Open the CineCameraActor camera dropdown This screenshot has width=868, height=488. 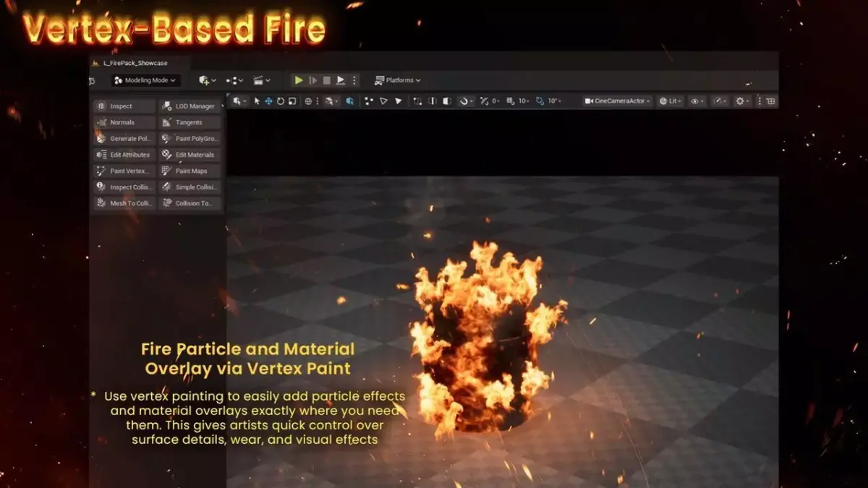(618, 101)
